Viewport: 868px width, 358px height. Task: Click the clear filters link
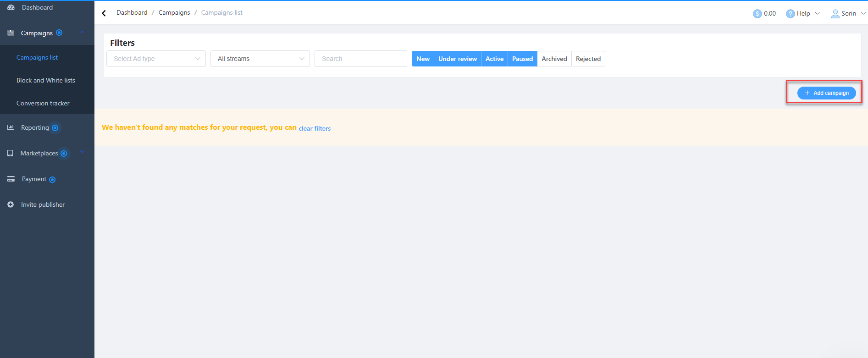tap(315, 128)
